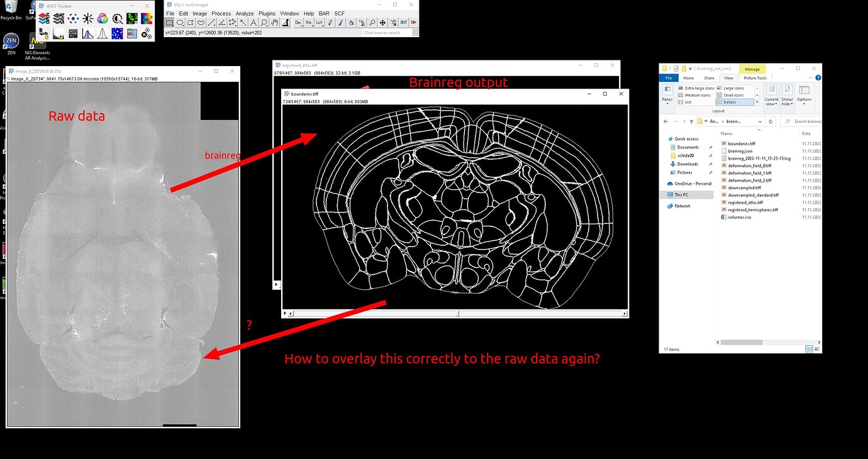868x459 pixels.
Task: Enable Small icons layout in File Explorer
Action: 734,95
